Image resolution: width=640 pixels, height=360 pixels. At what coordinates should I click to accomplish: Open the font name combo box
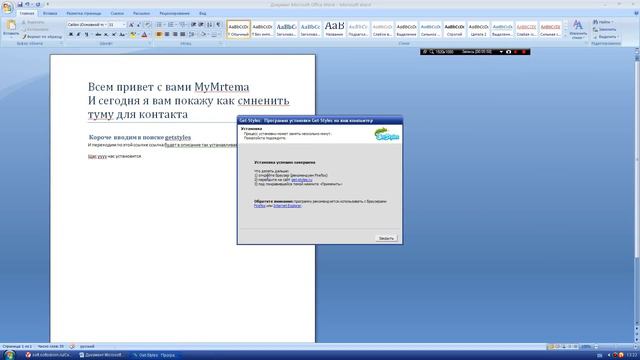pos(86,25)
